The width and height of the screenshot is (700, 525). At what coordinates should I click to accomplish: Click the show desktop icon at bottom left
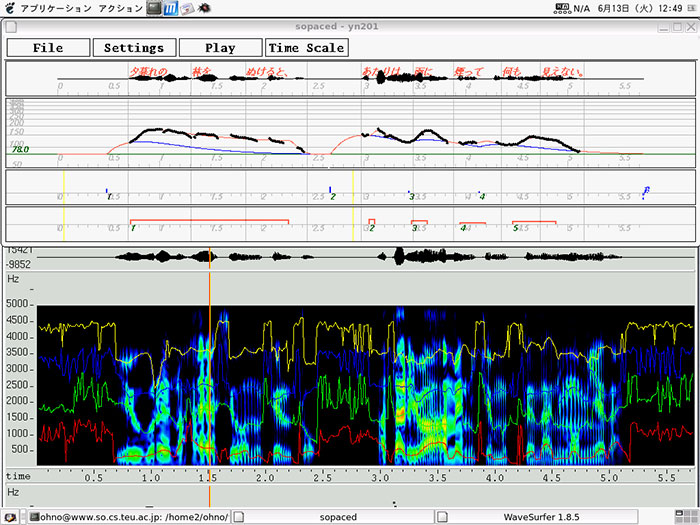9,517
